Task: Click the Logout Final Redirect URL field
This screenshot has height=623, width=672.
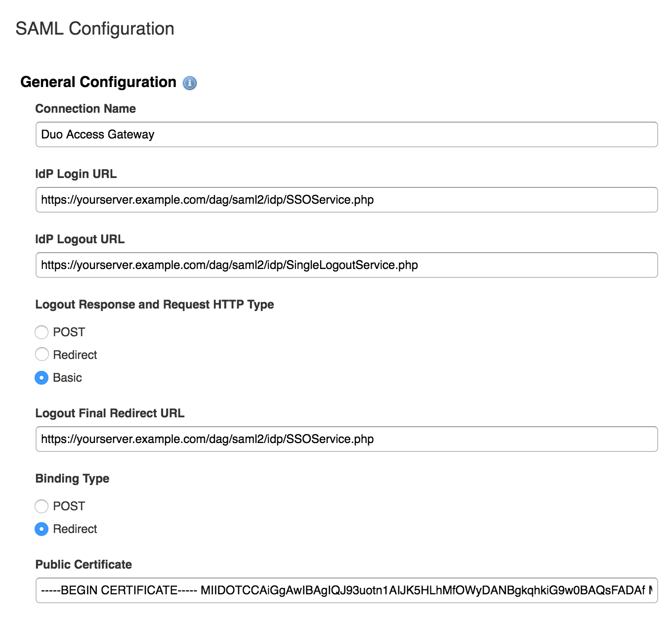Action: pyautogui.click(x=346, y=439)
